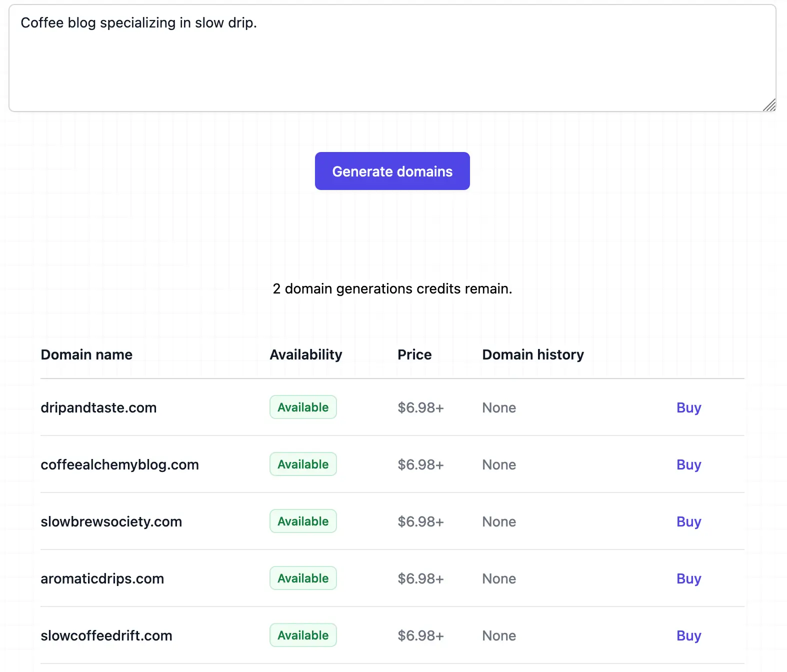Click into the coffee blog description textbox
This screenshot has width=787, height=672.
pos(392,58)
